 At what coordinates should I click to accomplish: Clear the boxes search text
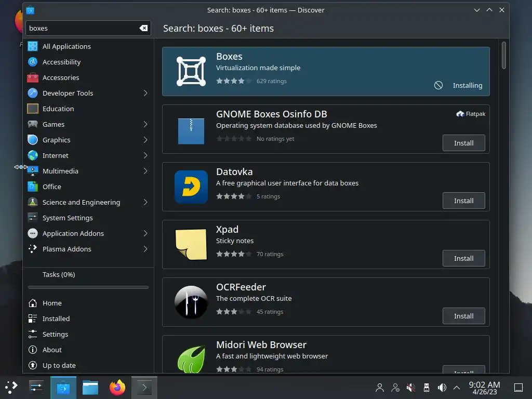tap(143, 28)
